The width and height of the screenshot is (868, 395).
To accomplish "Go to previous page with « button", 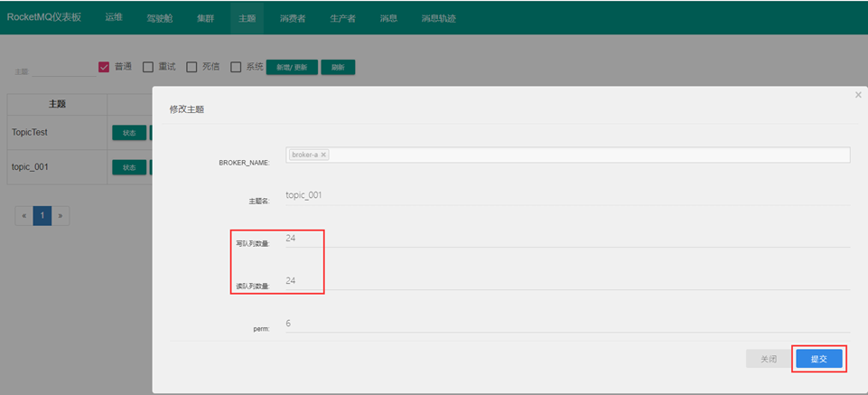I will tap(24, 215).
